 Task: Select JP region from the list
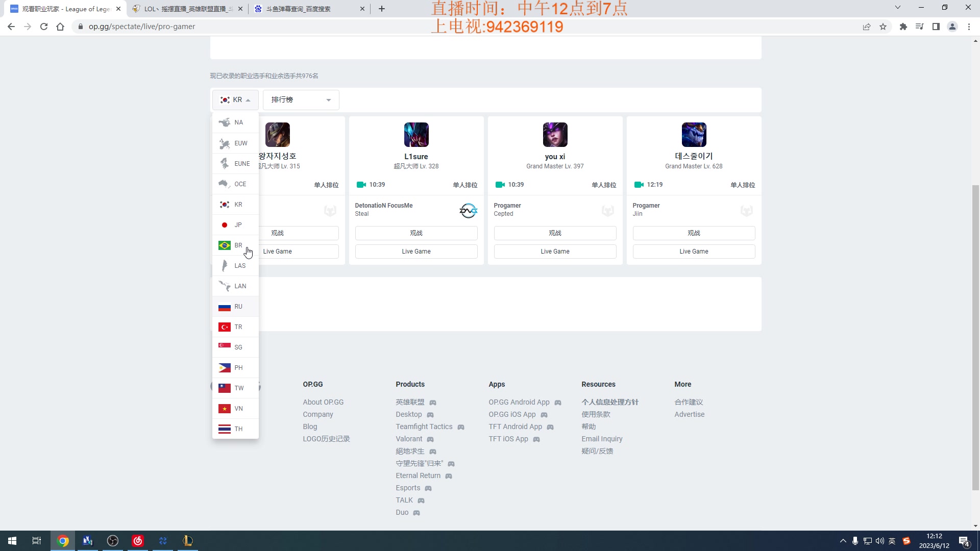[235, 225]
